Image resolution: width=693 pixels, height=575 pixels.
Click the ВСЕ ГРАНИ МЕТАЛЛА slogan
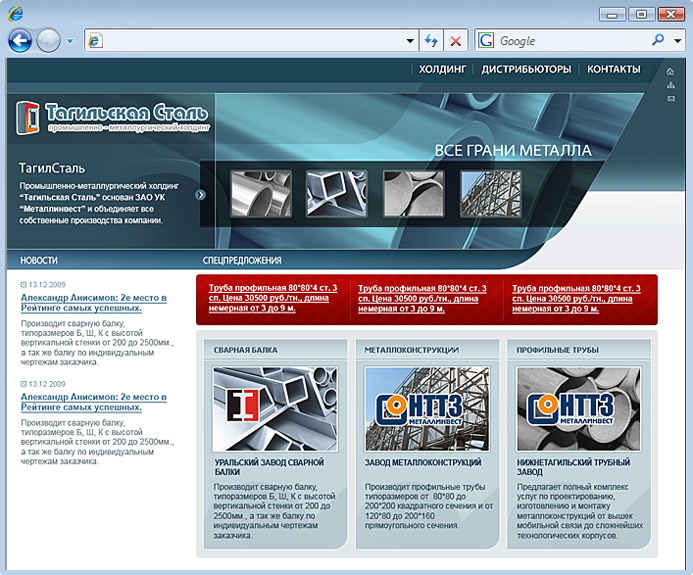click(x=513, y=151)
